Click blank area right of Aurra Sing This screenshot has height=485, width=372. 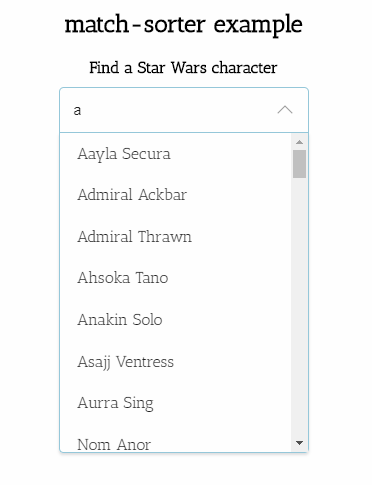[222, 403]
